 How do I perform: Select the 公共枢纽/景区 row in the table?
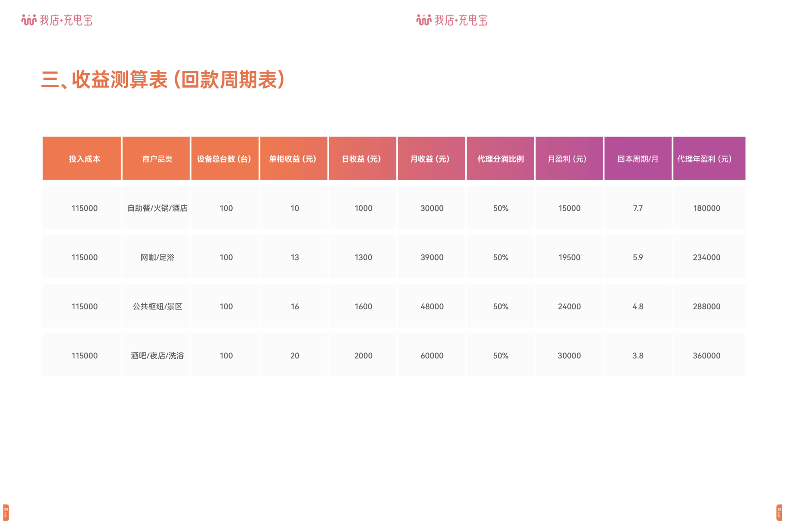pos(156,306)
